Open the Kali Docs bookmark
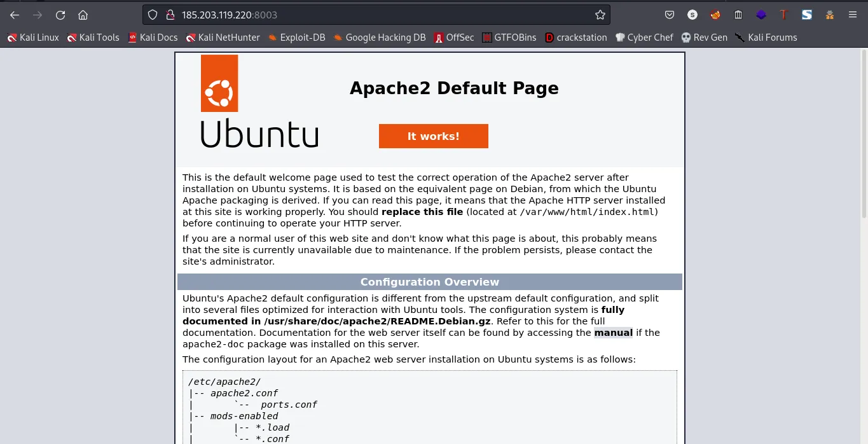Screen dimensions: 868x444 [x=153, y=38]
